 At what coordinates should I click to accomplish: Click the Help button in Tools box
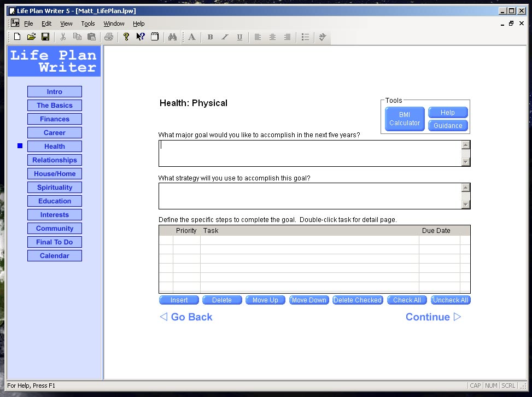pyautogui.click(x=448, y=112)
